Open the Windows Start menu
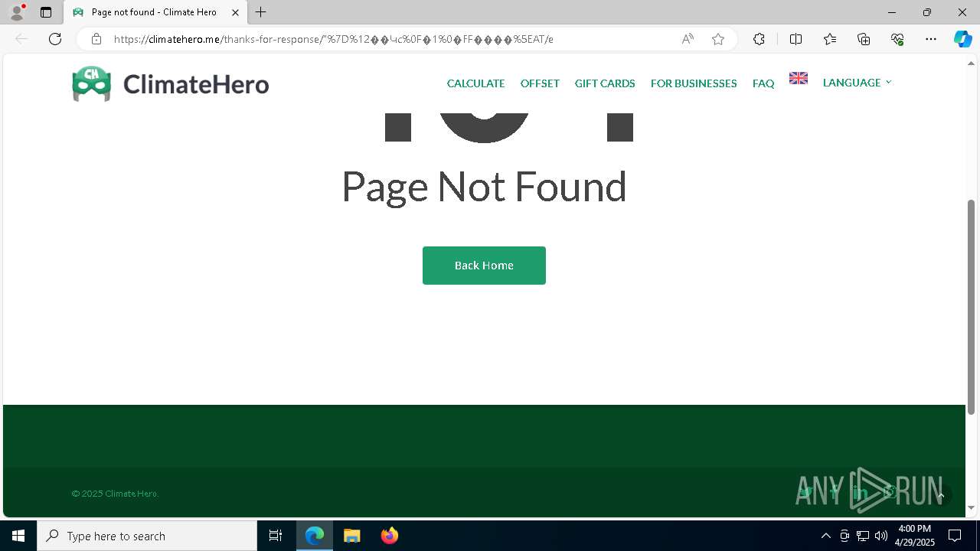 tap(18, 536)
